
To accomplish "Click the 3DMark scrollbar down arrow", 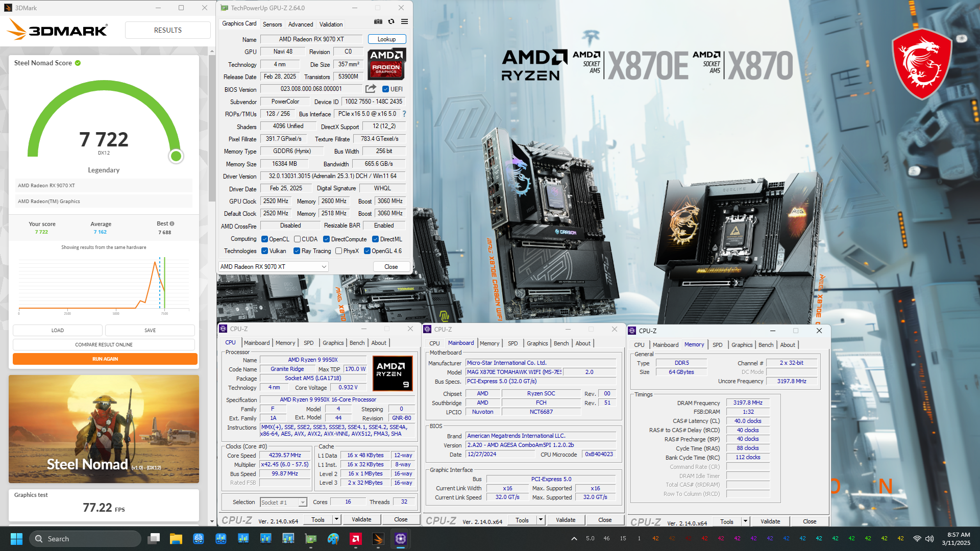I will (212, 521).
